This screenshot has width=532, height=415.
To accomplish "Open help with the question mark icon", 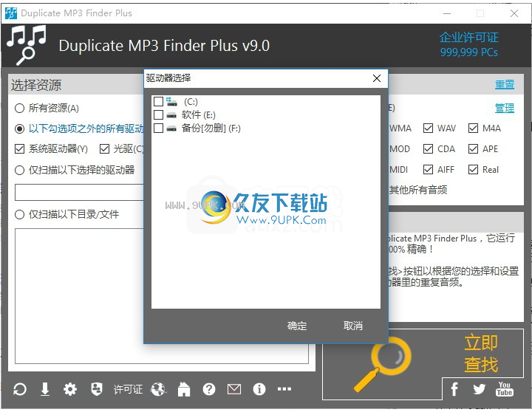I will click(209, 389).
